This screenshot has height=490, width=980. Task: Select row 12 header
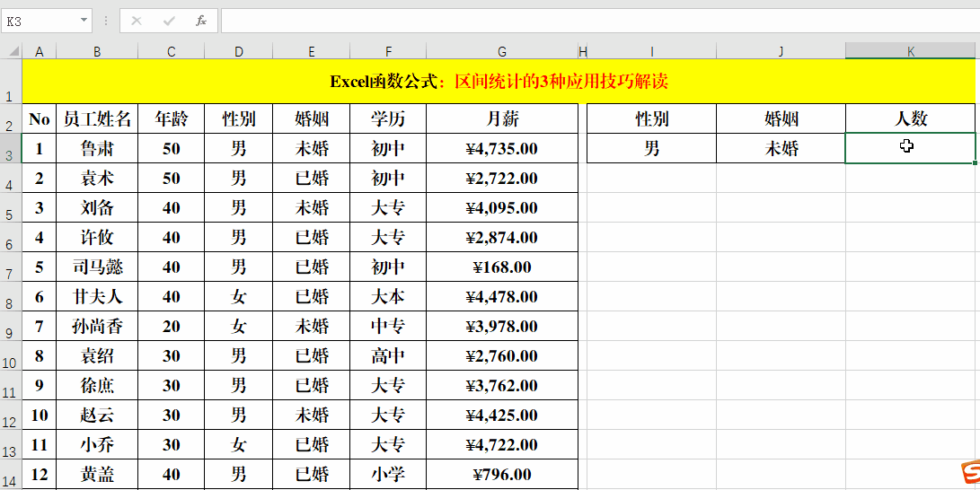click(11, 416)
